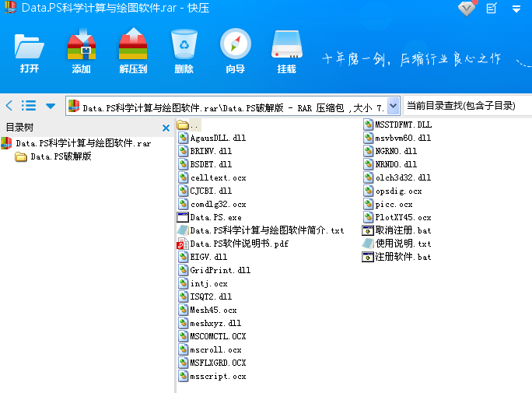Go back with the left arrow button
The height and width of the screenshot is (393, 532).
(x=9, y=106)
